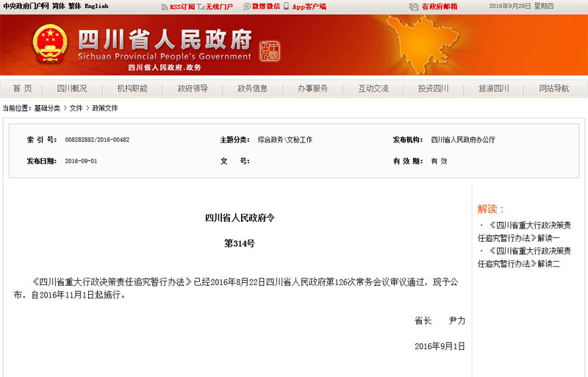The width and height of the screenshot is (588, 377).
Task: Click 基础分类 in breadcrumb
Action: pyautogui.click(x=47, y=108)
